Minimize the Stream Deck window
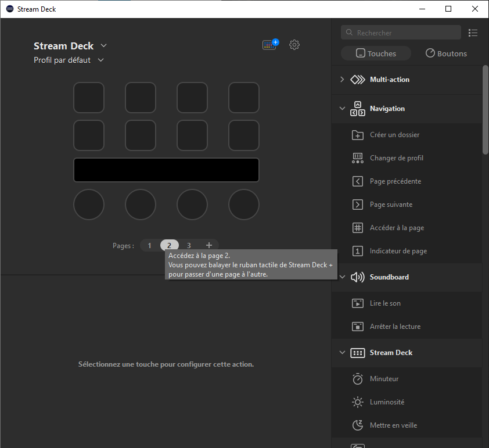Screen dimensions: 489x448 coord(422,9)
